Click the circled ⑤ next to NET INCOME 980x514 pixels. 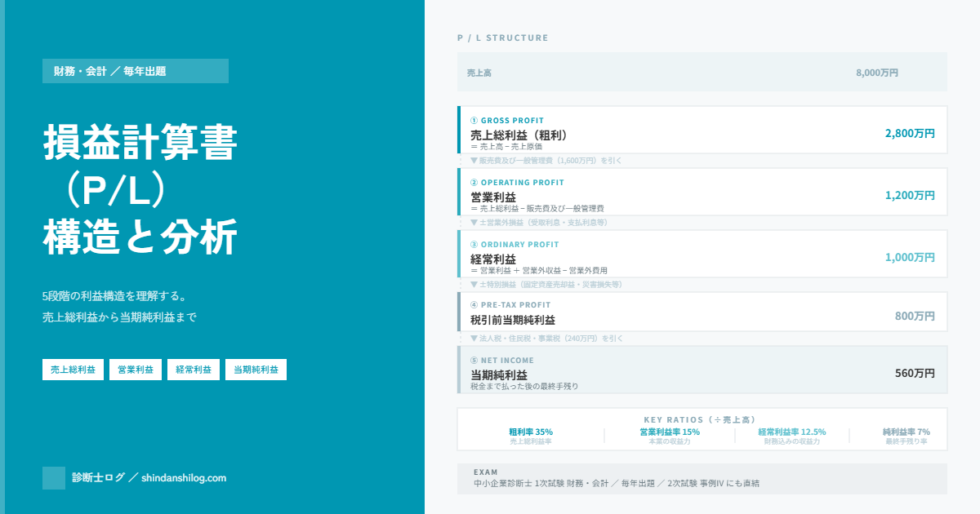click(474, 361)
